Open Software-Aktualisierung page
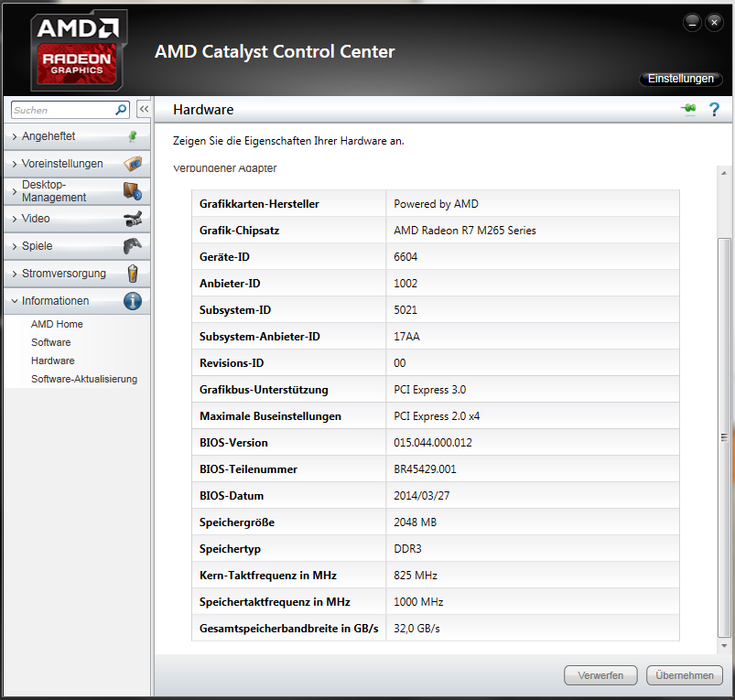 click(x=84, y=379)
